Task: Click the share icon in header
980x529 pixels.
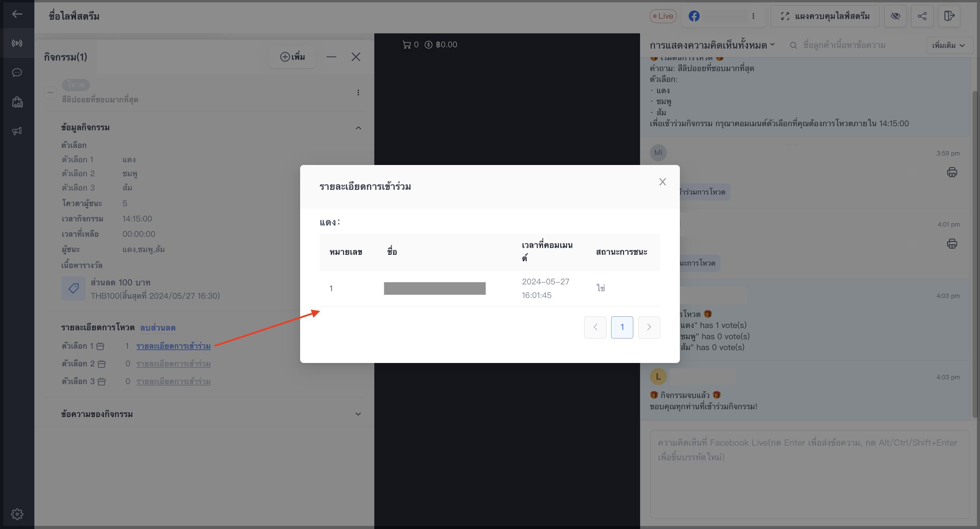Action: 922,16
